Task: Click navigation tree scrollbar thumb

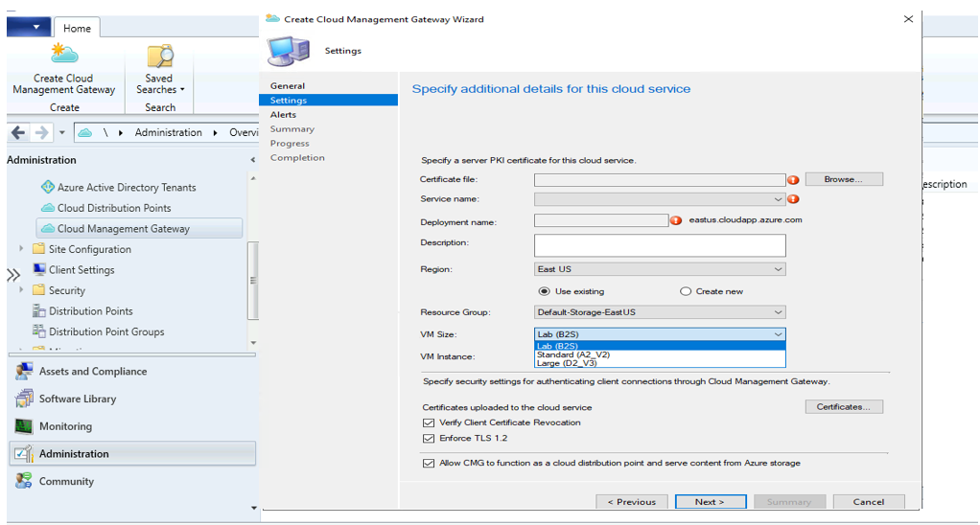Action: (253, 281)
